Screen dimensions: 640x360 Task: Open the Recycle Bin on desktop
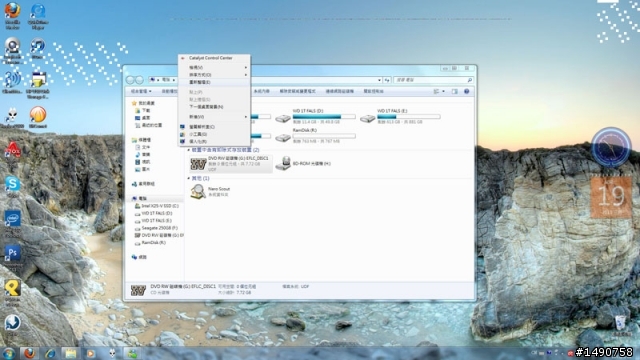tap(620, 325)
